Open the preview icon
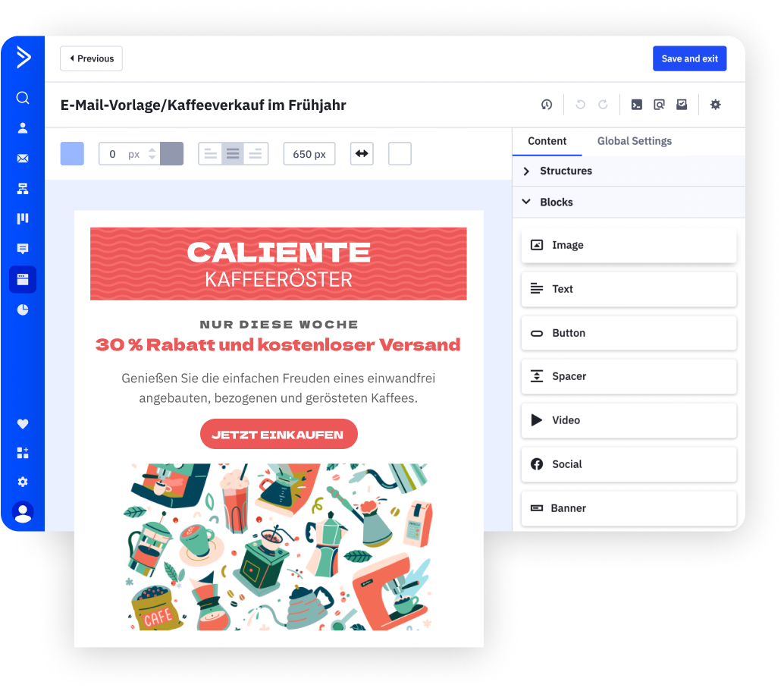This screenshot has width=784, height=691. 659,105
